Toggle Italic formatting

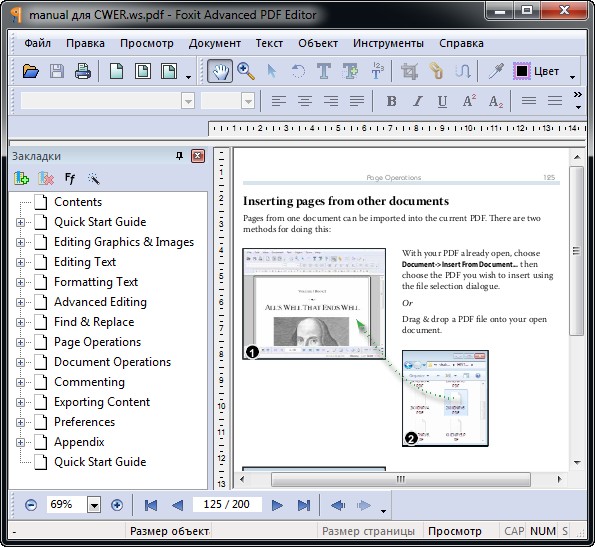[x=418, y=101]
